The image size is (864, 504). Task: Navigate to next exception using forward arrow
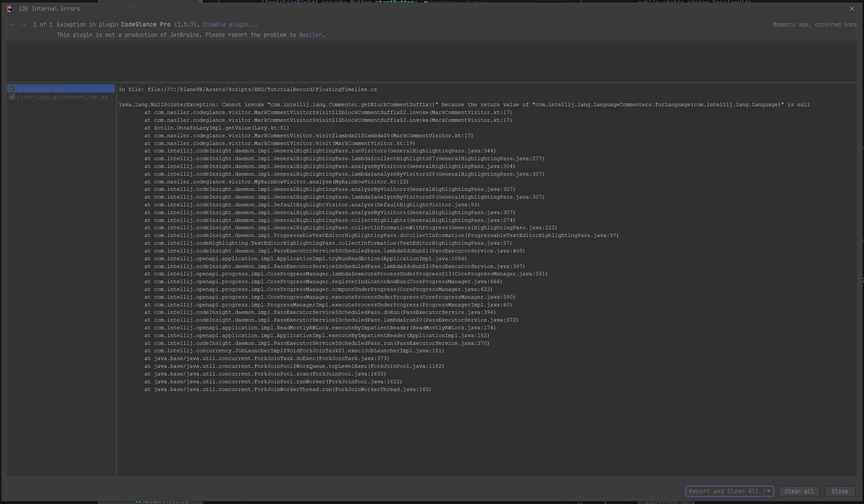pyautogui.click(x=23, y=24)
